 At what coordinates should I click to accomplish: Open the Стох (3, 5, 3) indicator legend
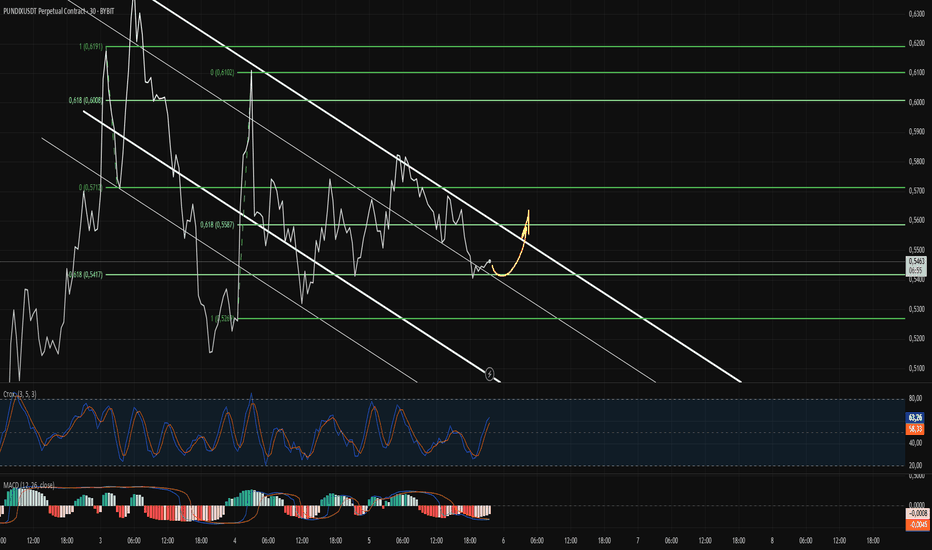click(20, 394)
